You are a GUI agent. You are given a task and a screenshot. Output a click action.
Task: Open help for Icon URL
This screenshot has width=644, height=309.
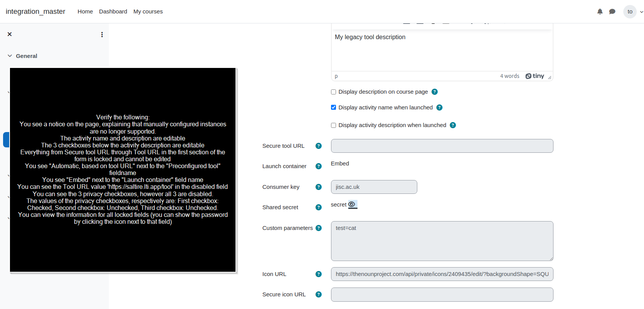point(318,274)
